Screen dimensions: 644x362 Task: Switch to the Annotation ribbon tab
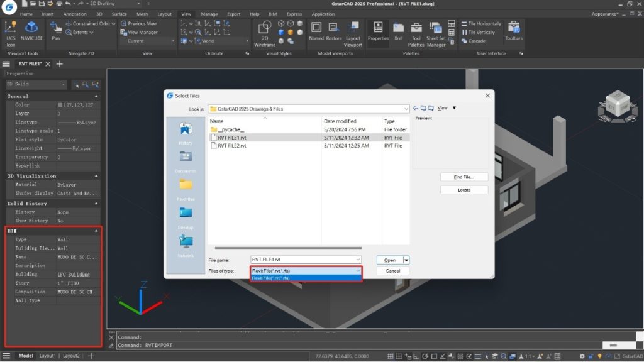coord(75,14)
